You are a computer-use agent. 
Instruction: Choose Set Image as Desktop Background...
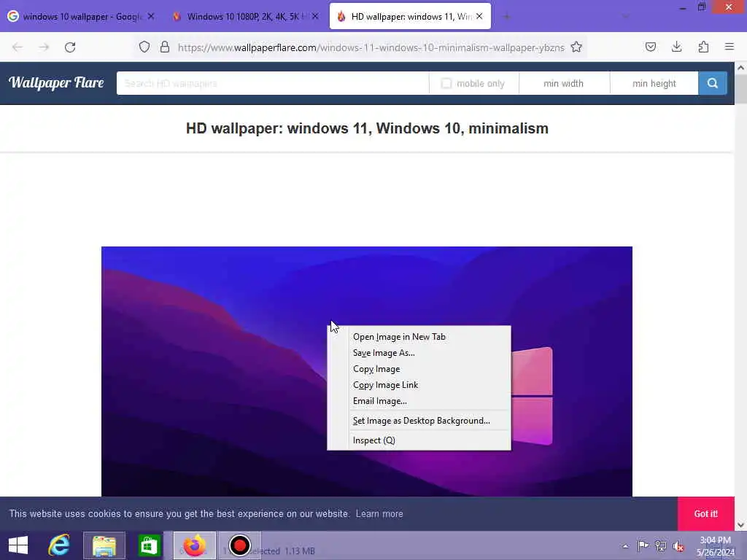coord(419,421)
